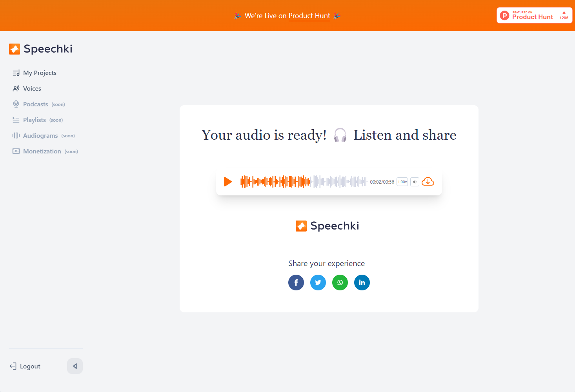Share on Twitter
Image resolution: width=575 pixels, height=392 pixels.
pyautogui.click(x=318, y=283)
